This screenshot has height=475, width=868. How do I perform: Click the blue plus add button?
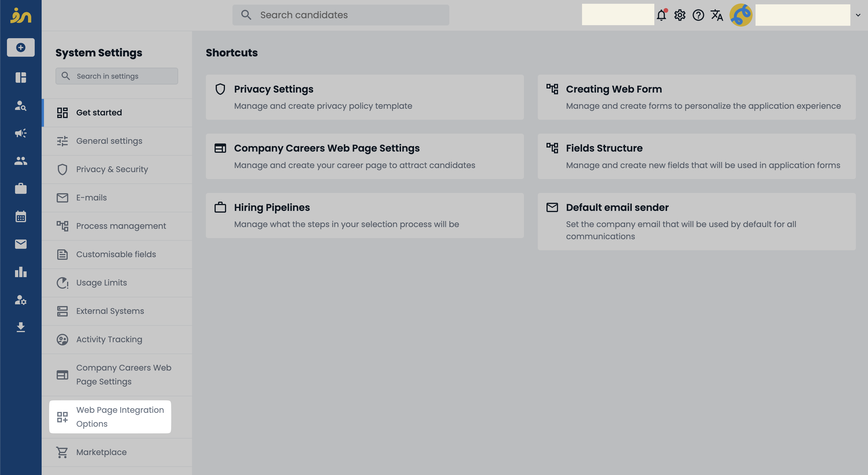[21, 47]
